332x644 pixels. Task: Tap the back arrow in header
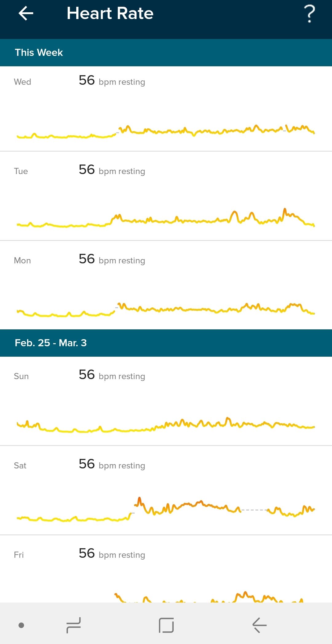[26, 14]
